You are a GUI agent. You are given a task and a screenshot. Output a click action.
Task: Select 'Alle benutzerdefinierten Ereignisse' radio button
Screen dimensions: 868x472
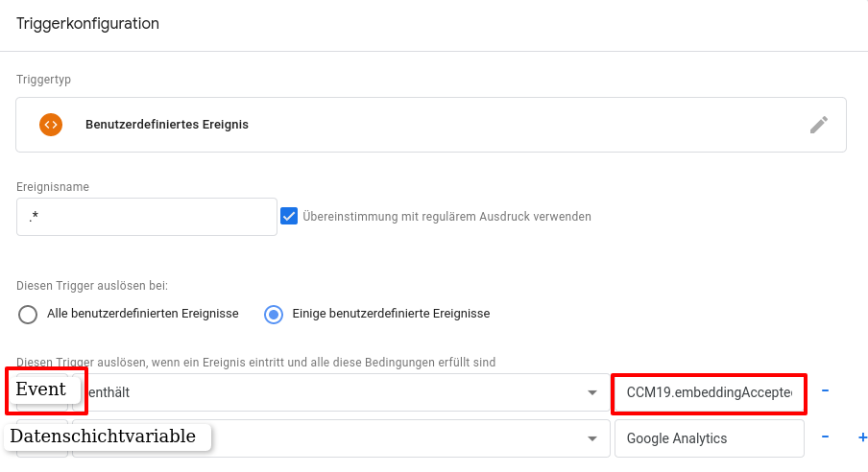pyautogui.click(x=29, y=314)
